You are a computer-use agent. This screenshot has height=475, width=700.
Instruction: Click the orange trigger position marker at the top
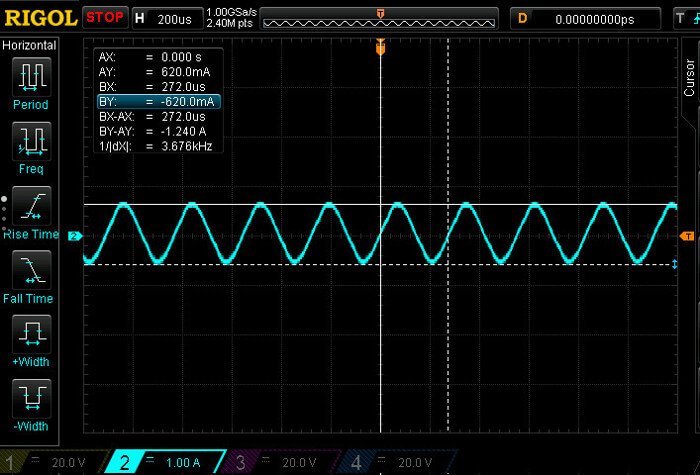click(x=380, y=47)
